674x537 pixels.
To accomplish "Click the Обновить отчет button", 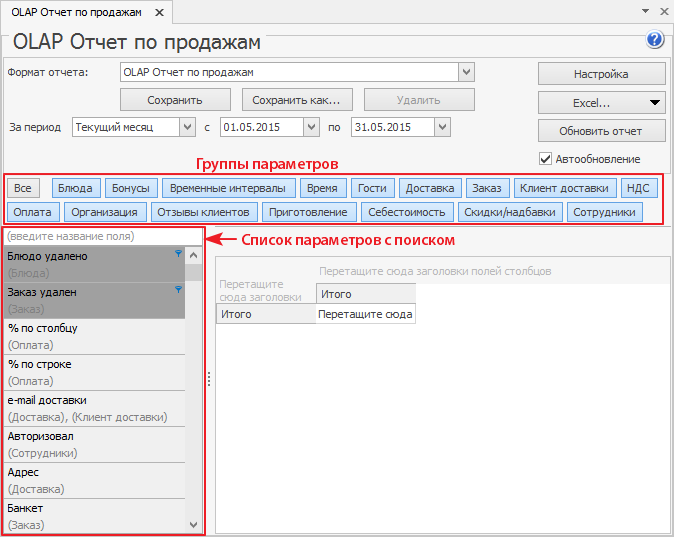I will (601, 131).
